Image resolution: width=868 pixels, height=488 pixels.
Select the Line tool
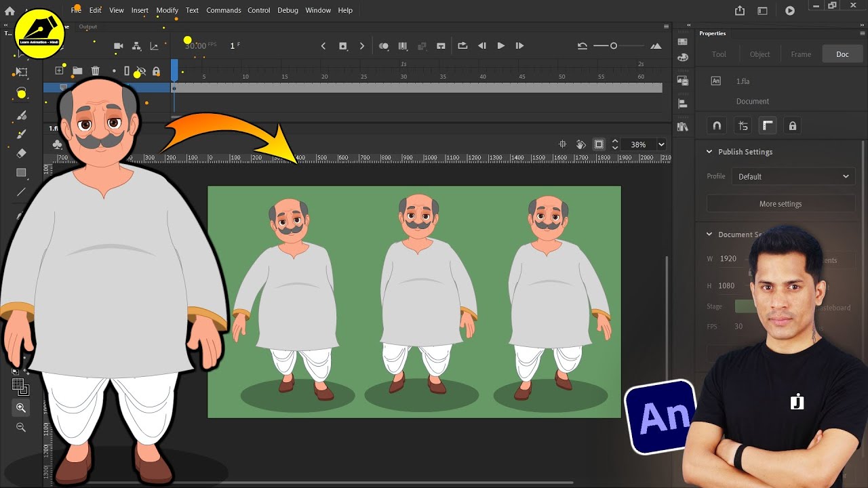click(x=22, y=192)
